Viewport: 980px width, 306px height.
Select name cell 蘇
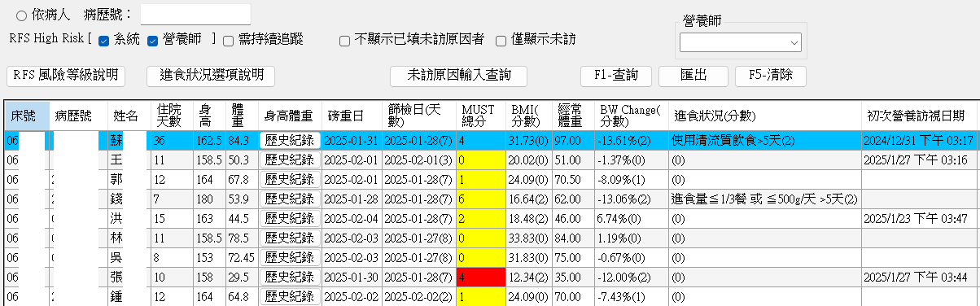[129, 140]
